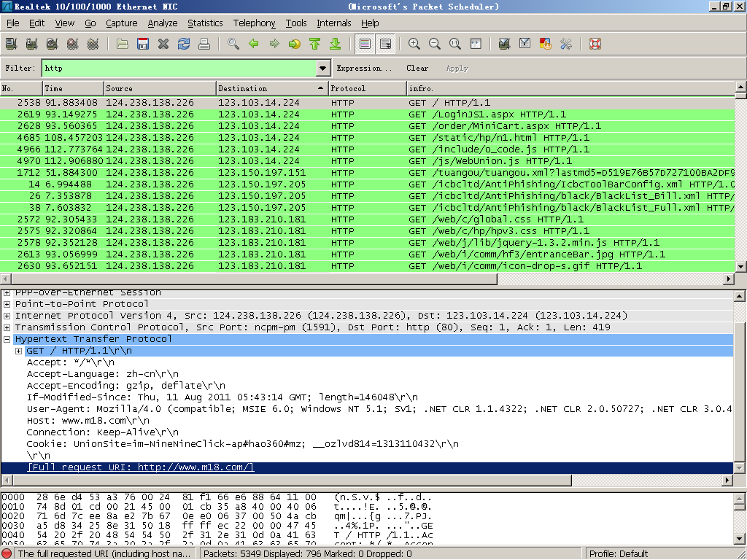This screenshot has height=560, width=747.
Task: Open the Edit menu
Action: pyautogui.click(x=36, y=23)
